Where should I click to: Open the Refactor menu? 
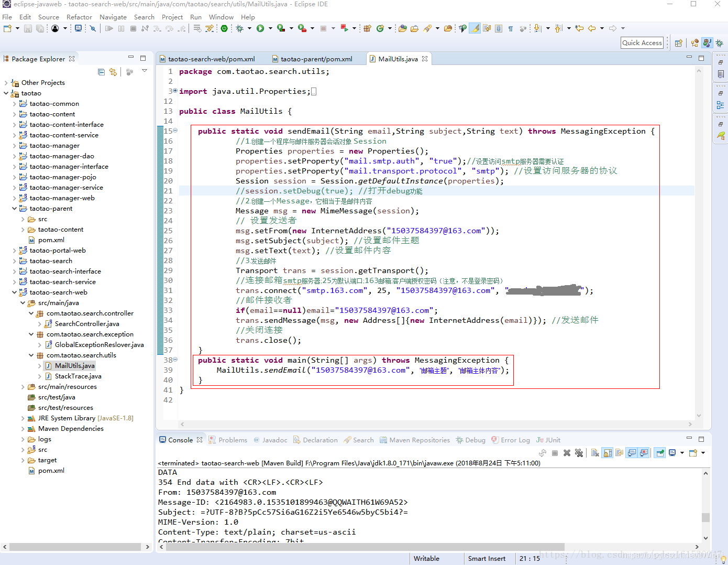79,17
